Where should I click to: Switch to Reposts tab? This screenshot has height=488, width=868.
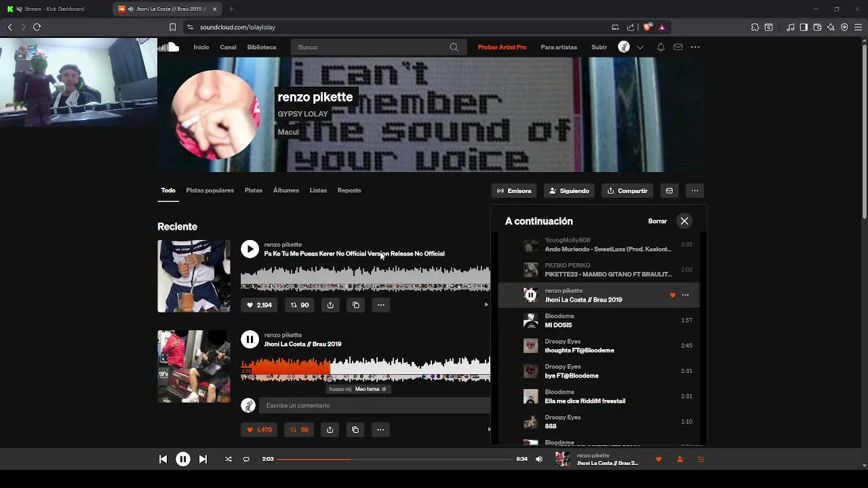pos(349,190)
